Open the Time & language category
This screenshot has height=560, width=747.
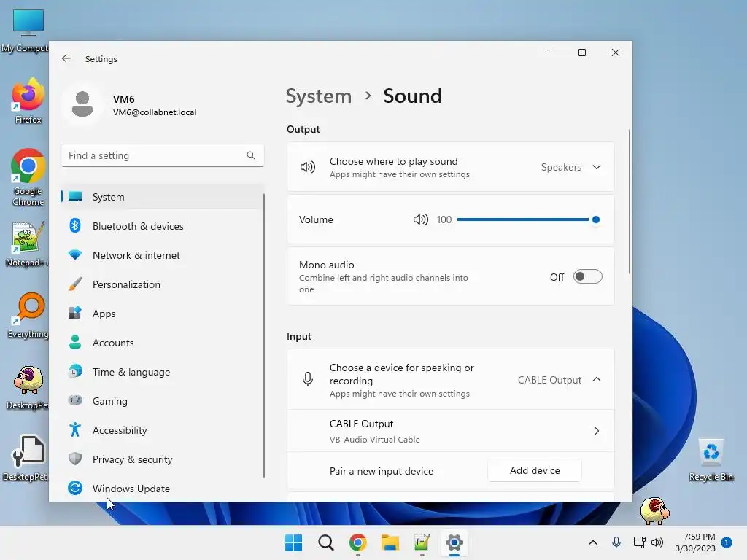[163, 372]
